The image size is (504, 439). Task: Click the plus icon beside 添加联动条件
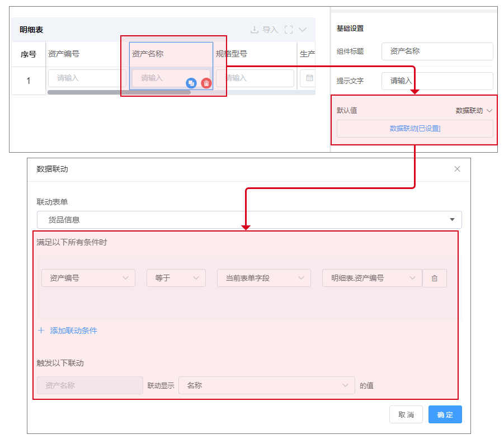click(41, 331)
